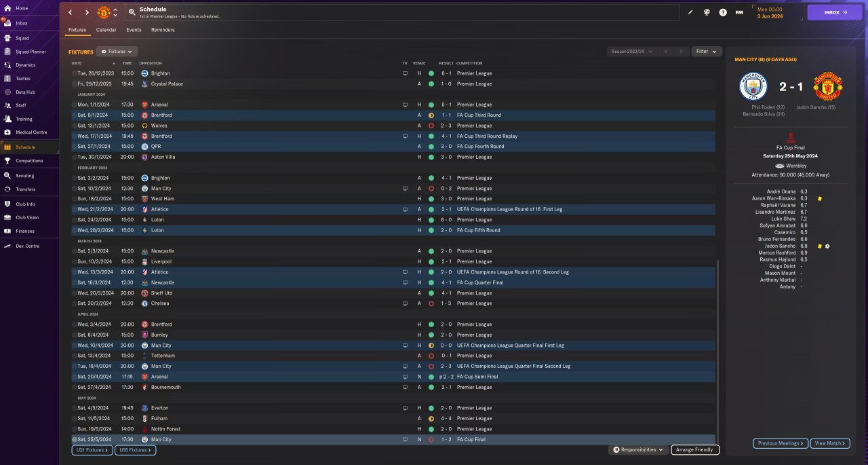This screenshot has width=868, height=465.
Task: Switch to the Fixtures tab
Action: pos(77,30)
